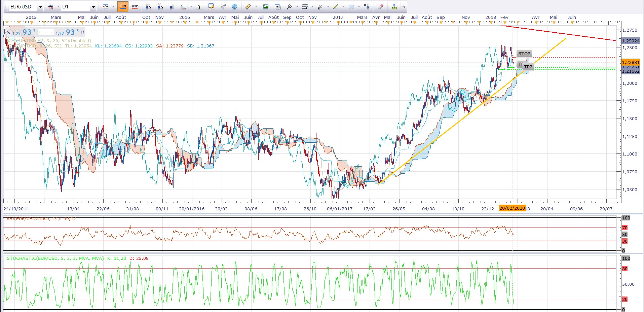The image size is (644, 312).
Task: Toggle the linked charts chain icon
Action: tap(51, 7)
